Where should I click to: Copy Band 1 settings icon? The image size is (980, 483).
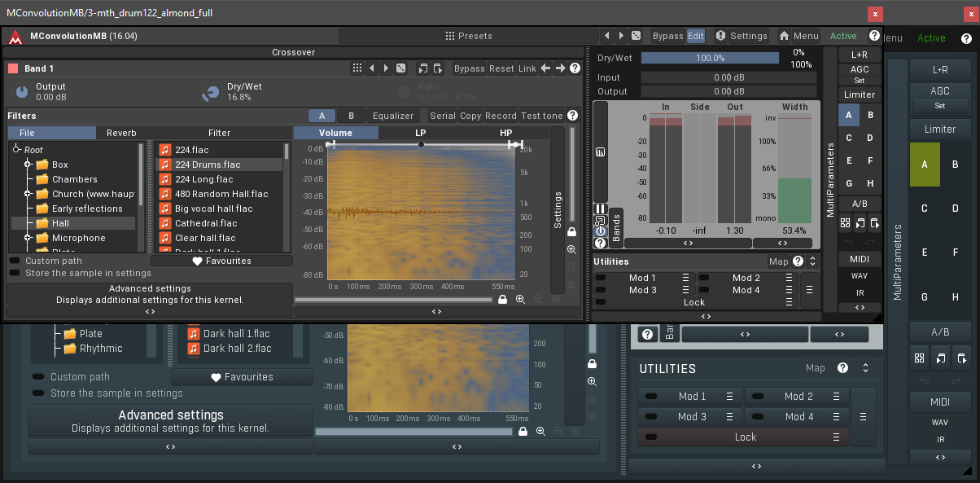423,68
